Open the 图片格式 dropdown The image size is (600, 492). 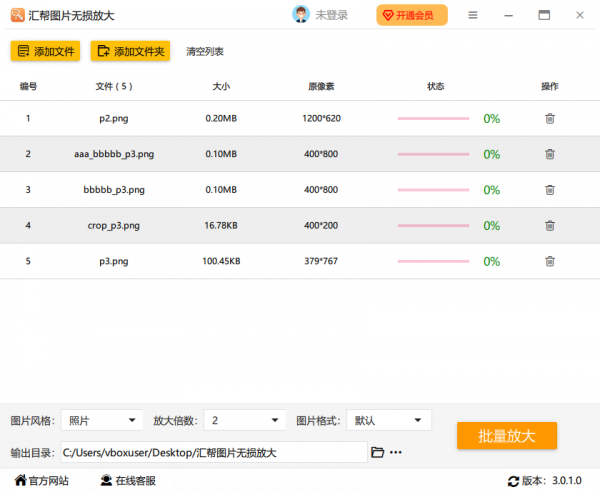(390, 421)
